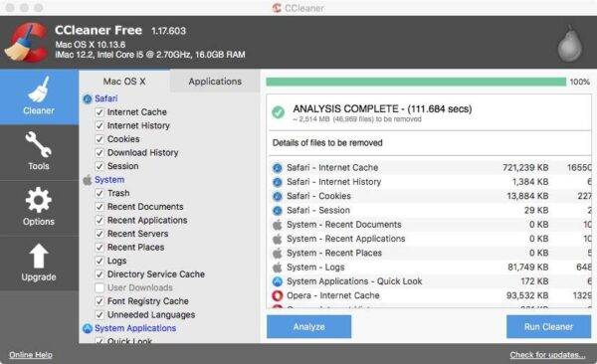Click the Safari compass icon in the left list
Screen dimensions: 597x364
tap(88, 99)
